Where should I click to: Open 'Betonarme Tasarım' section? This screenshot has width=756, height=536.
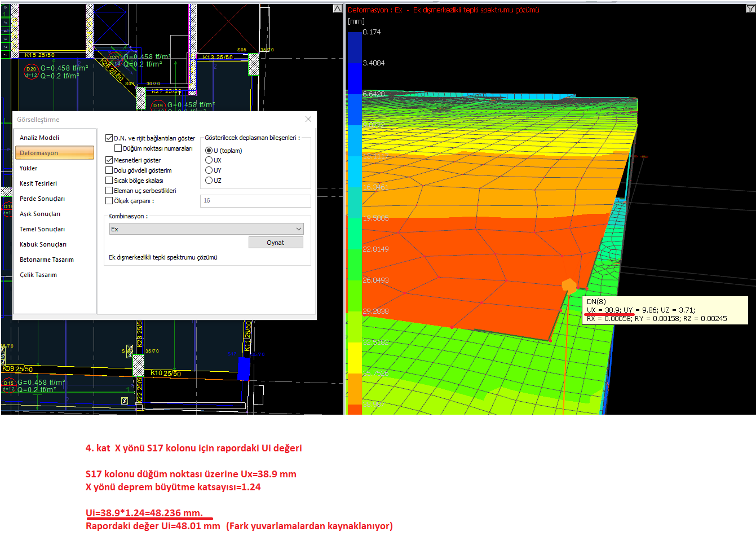click(x=54, y=260)
